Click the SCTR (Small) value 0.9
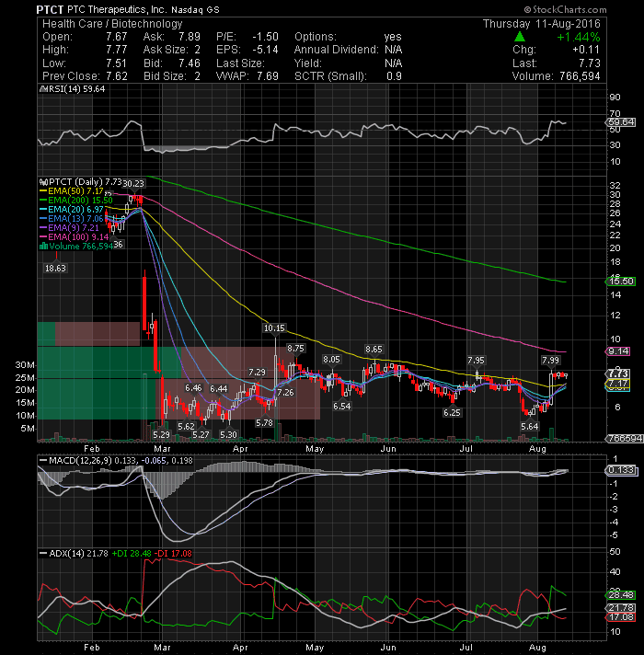 394,76
